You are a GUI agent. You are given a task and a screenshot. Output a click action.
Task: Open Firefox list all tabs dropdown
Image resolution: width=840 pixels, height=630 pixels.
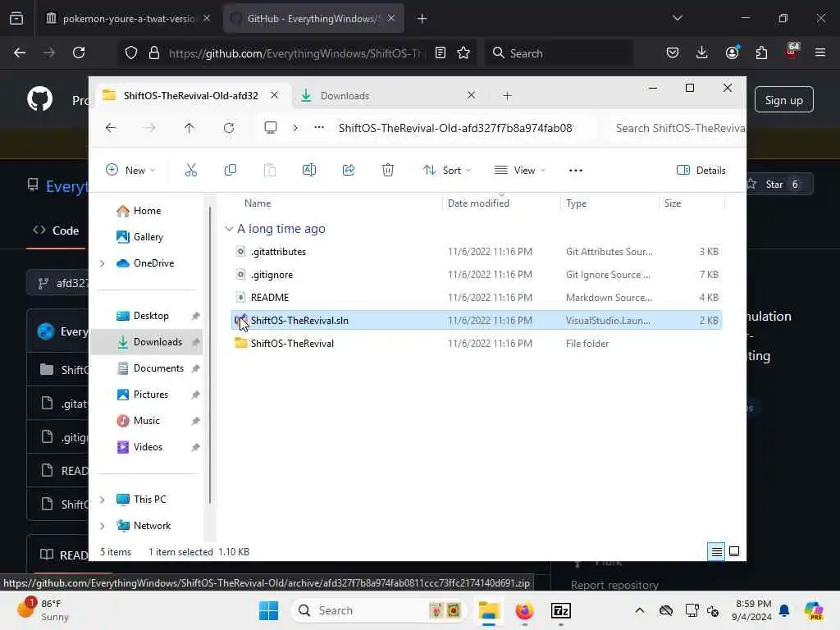pyautogui.click(x=678, y=18)
